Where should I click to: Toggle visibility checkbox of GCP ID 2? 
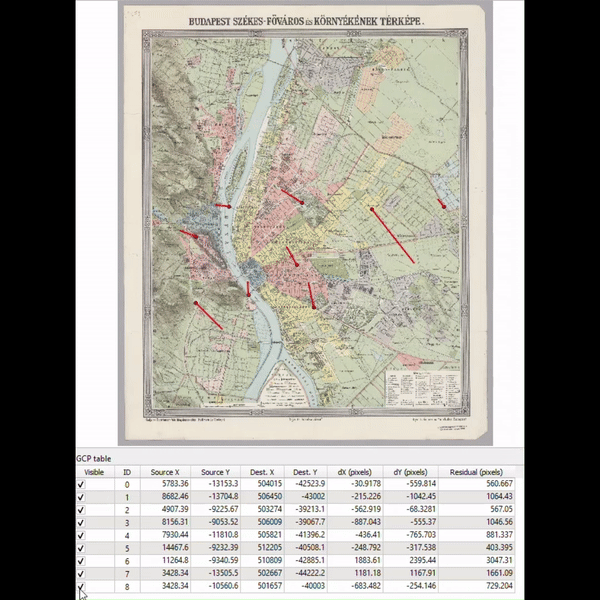click(81, 510)
